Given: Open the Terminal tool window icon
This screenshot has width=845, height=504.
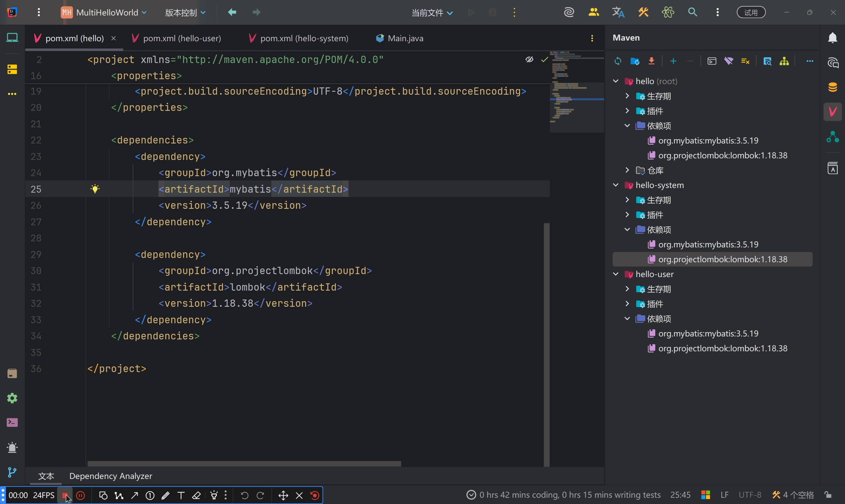Looking at the screenshot, I should click(x=12, y=423).
